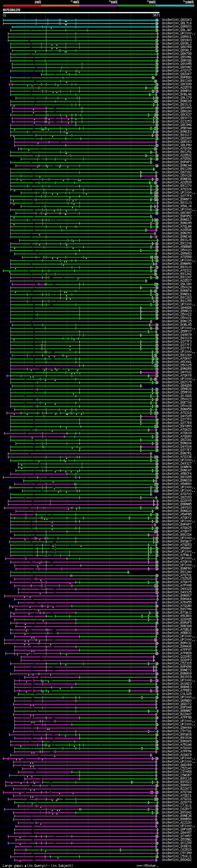Viewport: 197px width, 868px height.
Task: Select UniRef100_B9SWX7 label
Action: pyautogui.click(x=177, y=542)
